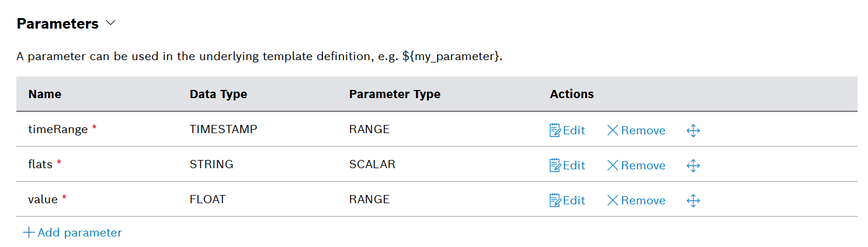Click the Name column header
This screenshot has height=247, width=868.
tap(44, 94)
